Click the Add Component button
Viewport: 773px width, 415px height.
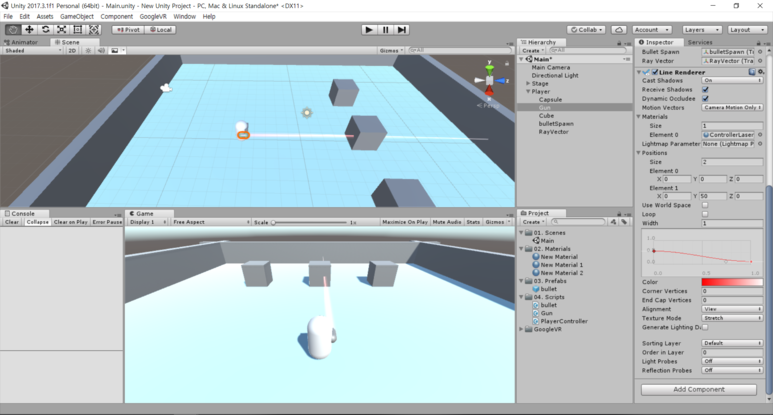(x=699, y=389)
